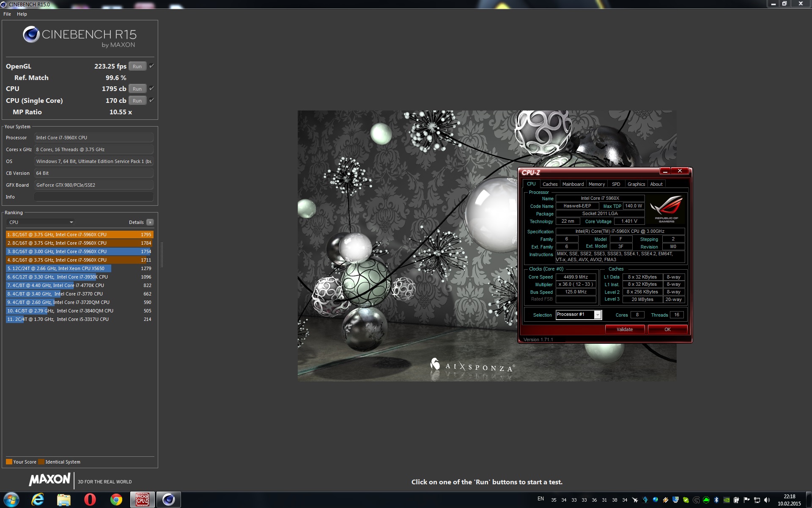The image size is (812, 508).
Task: Toggle the OpenGL test checkbox
Action: [151, 66]
